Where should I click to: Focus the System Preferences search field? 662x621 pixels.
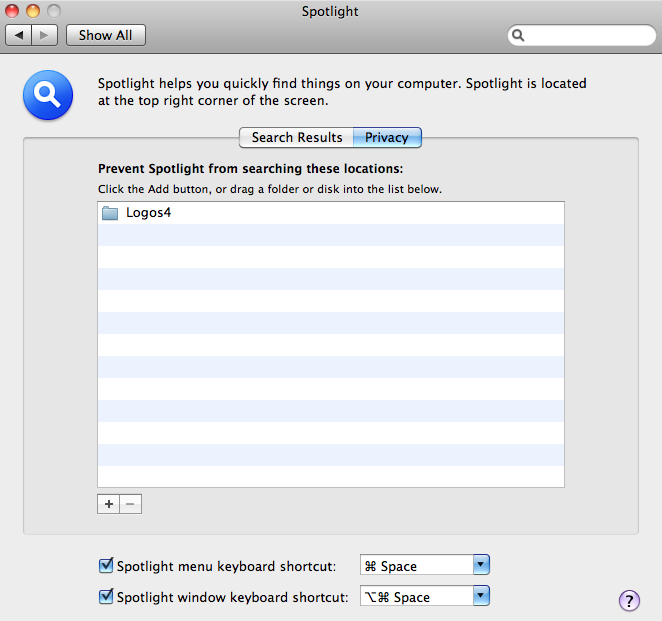click(x=582, y=35)
